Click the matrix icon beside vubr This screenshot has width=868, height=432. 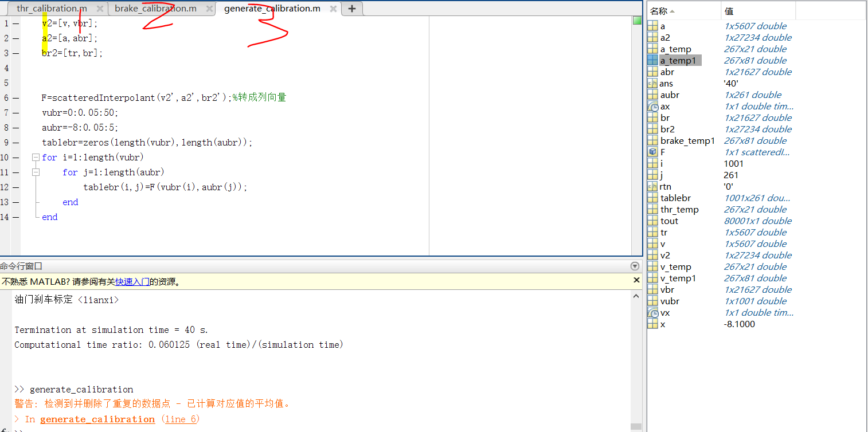coord(652,301)
